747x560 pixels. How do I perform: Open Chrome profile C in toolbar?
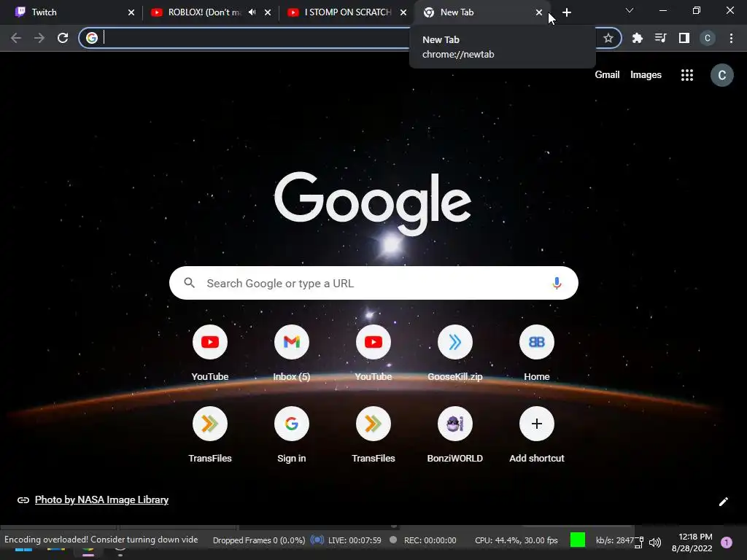coord(708,38)
